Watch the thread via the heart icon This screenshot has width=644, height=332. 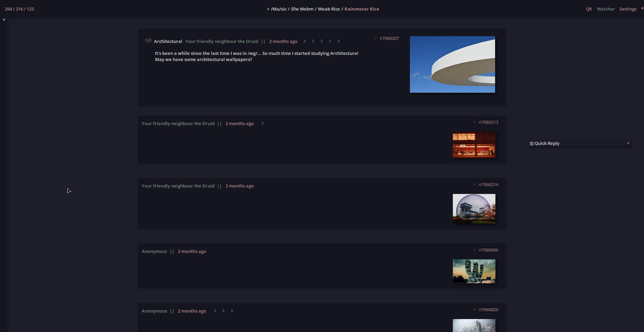148,41
